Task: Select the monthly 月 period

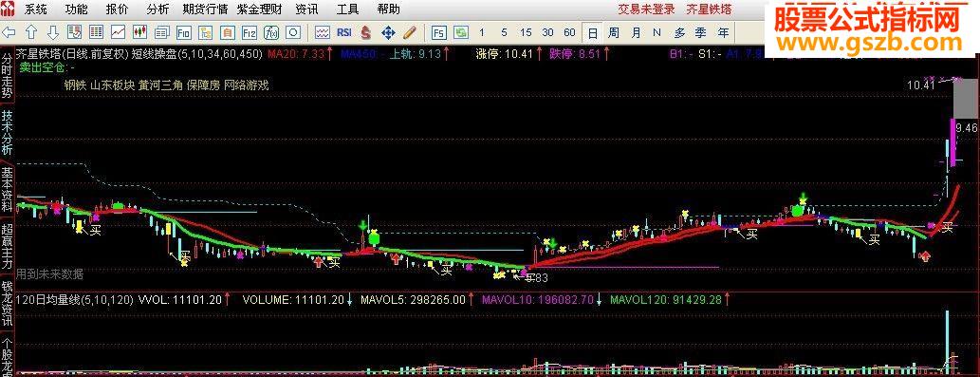Action: tap(635, 32)
